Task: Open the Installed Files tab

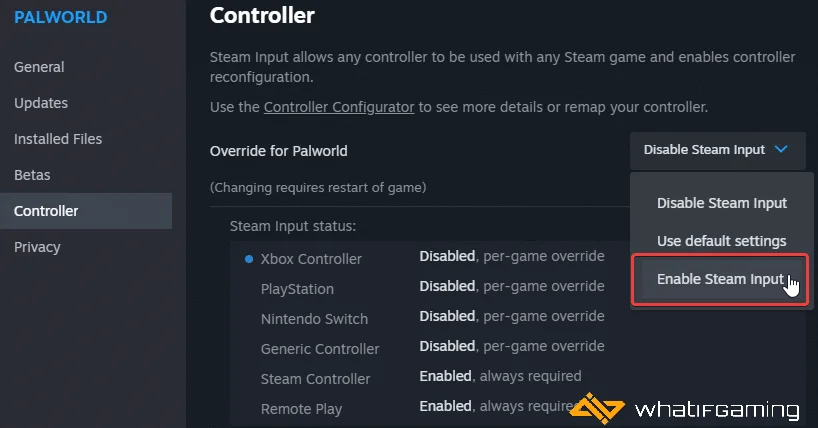Action: coord(58,139)
